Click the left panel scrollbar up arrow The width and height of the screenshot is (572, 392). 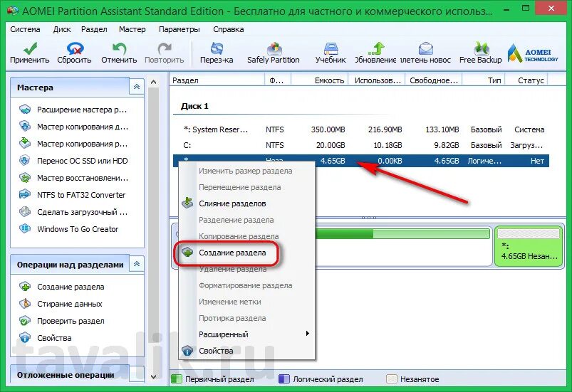point(154,83)
